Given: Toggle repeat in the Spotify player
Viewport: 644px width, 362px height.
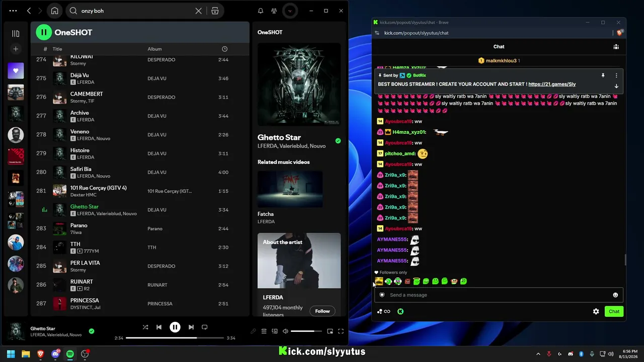Looking at the screenshot, I should pos(204,327).
